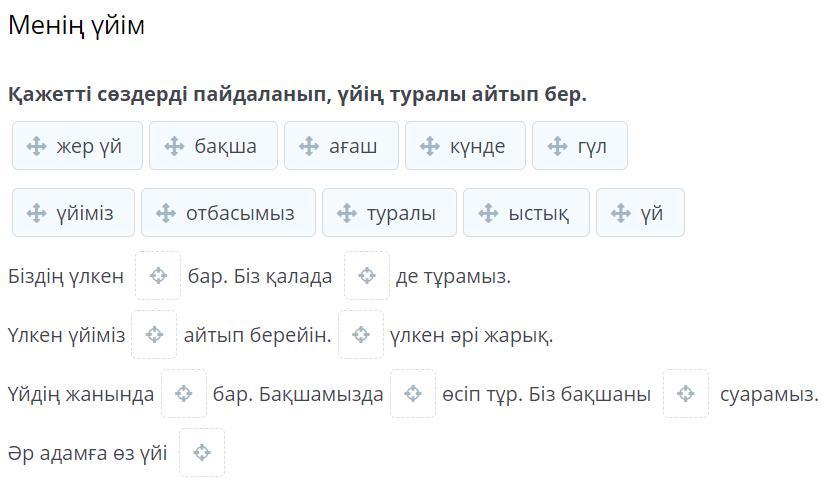The height and width of the screenshot is (499, 838).
Task: Click the empty slot before "суарамыз"
Action: coord(686,394)
